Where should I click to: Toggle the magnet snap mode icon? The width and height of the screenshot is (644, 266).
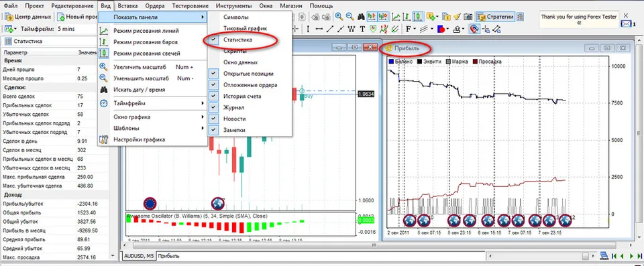click(474, 29)
